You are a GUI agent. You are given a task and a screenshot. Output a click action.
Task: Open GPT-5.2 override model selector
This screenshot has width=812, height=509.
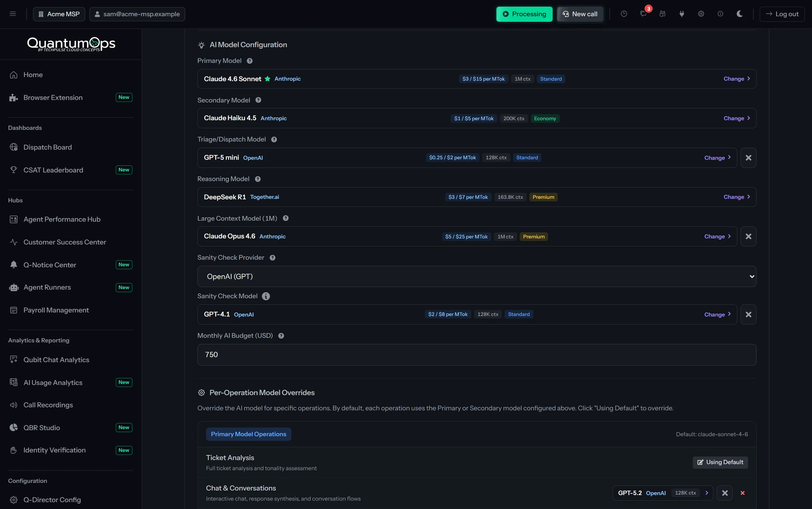pyautogui.click(x=663, y=493)
